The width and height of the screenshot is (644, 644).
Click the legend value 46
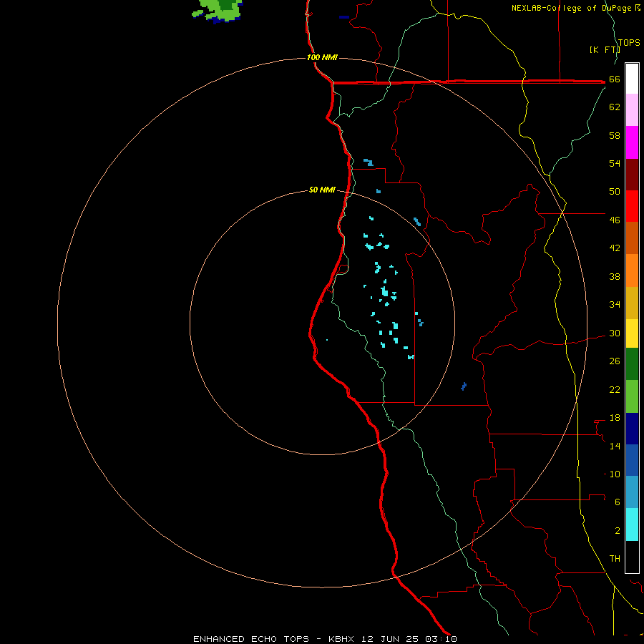coord(615,220)
